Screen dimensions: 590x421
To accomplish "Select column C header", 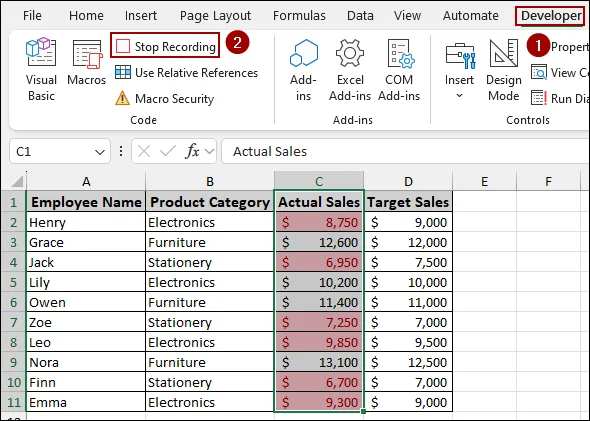I will tap(319, 181).
